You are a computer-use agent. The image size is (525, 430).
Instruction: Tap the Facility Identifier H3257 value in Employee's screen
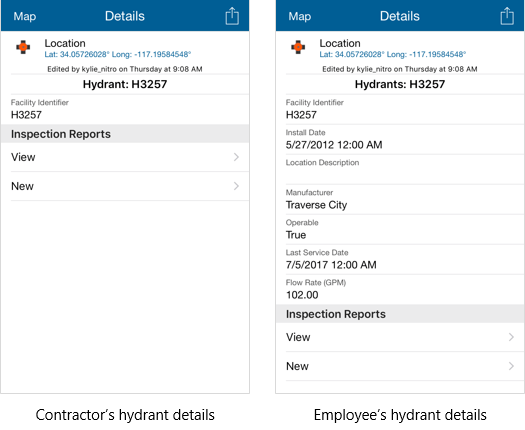[x=301, y=115]
